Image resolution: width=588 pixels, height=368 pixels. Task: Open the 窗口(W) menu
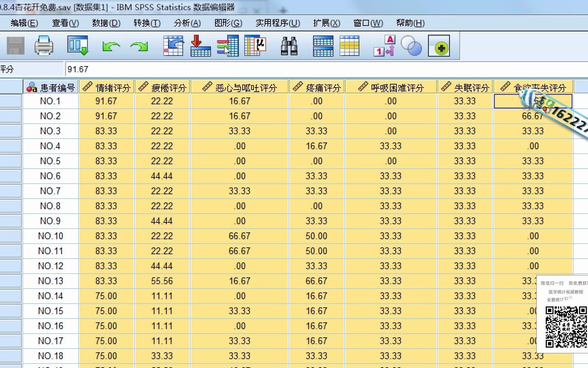click(368, 23)
